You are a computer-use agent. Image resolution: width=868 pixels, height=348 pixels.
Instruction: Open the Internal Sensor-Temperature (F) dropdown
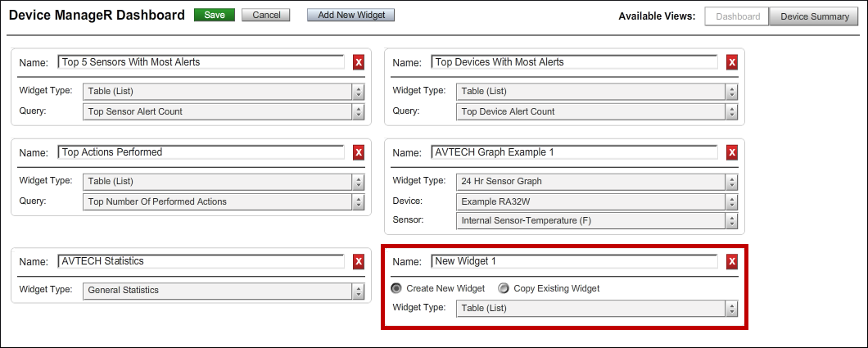pos(596,220)
